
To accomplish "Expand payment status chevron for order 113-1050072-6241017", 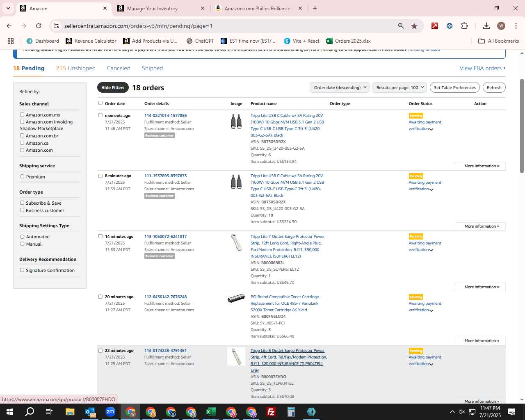I will pos(431,250).
